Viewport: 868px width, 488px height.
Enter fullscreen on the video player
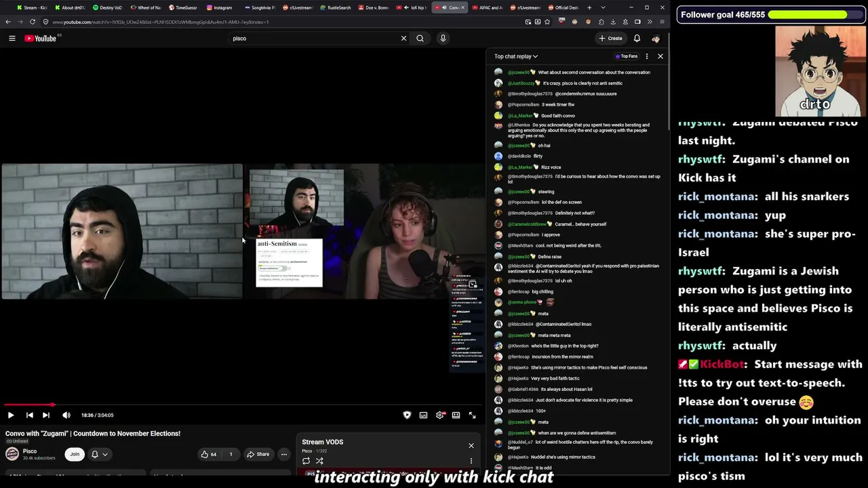pos(472,415)
